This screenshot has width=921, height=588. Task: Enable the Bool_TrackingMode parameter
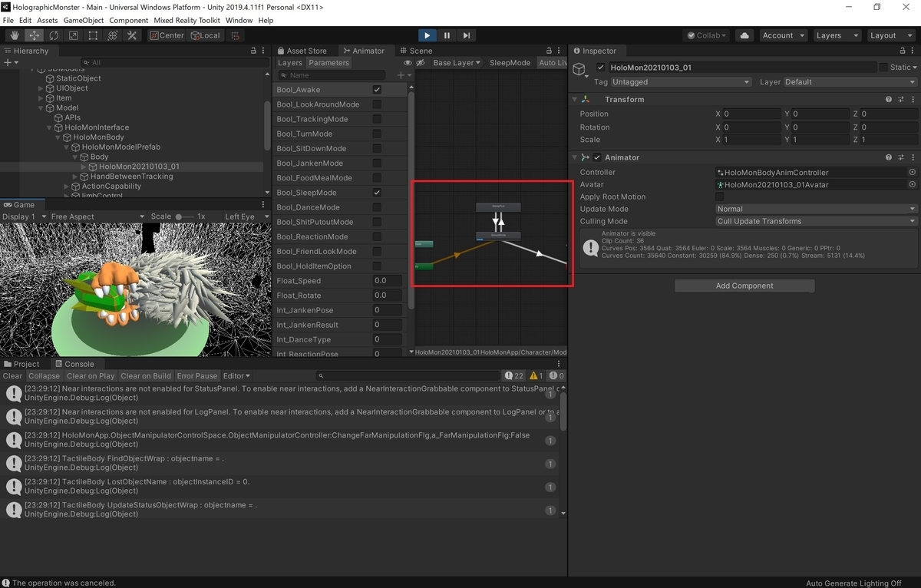click(x=377, y=119)
